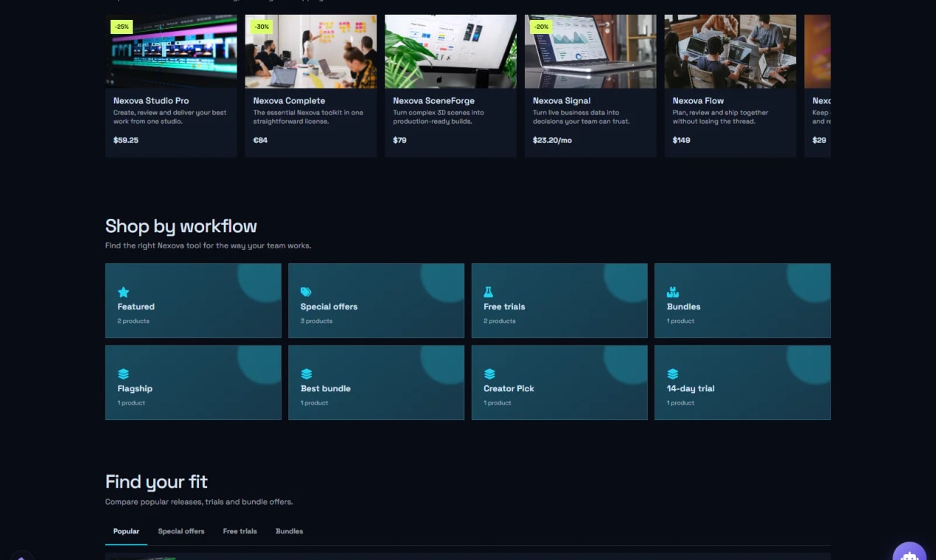Select the 14-day trial workflow category

742,382
